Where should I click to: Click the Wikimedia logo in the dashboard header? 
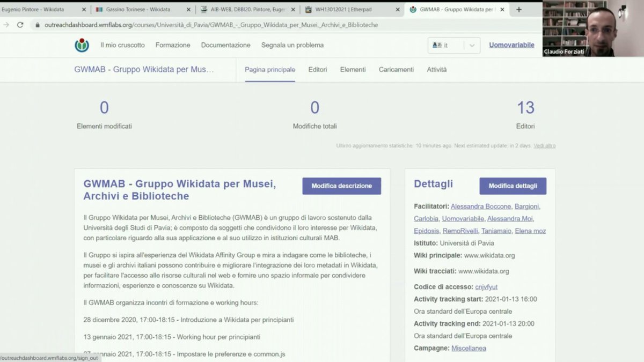[82, 45]
